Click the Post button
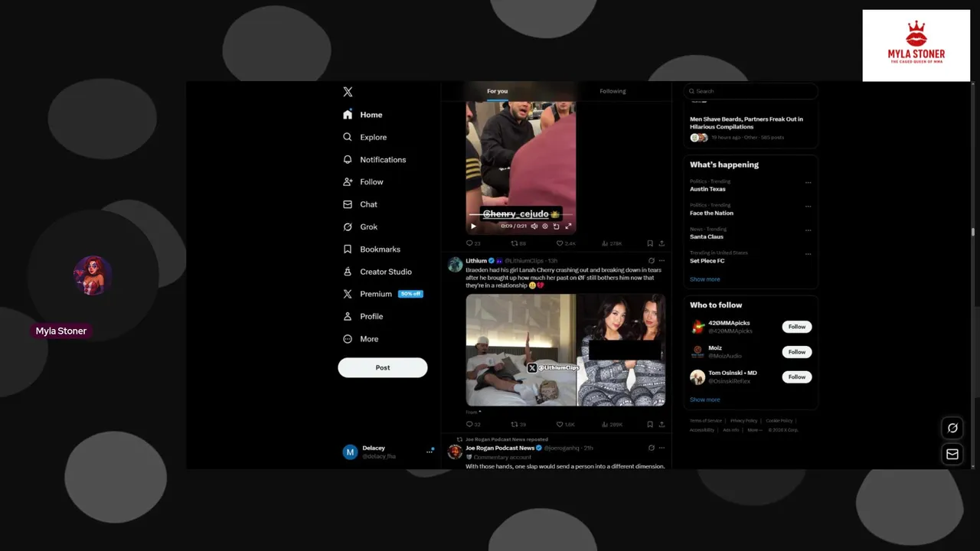 pyautogui.click(x=383, y=367)
